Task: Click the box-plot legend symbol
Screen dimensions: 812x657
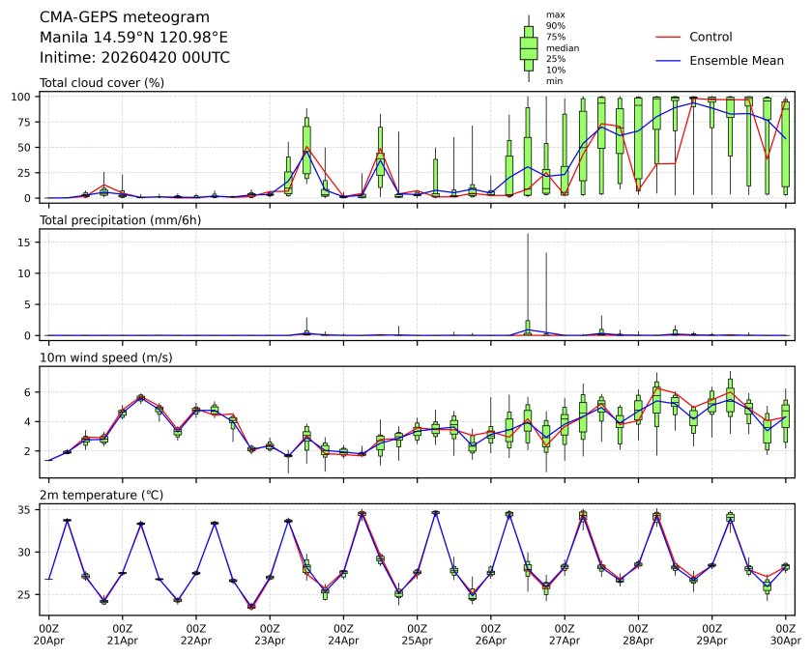Action: point(528,48)
